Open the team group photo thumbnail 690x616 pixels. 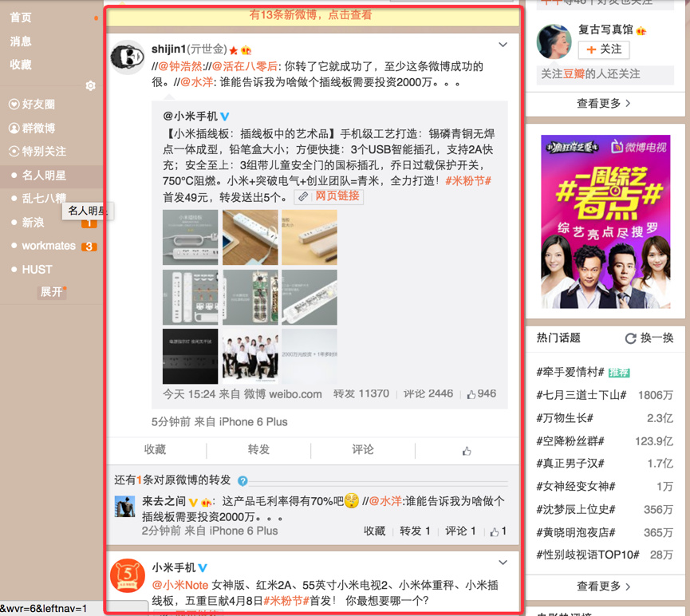pos(250,356)
